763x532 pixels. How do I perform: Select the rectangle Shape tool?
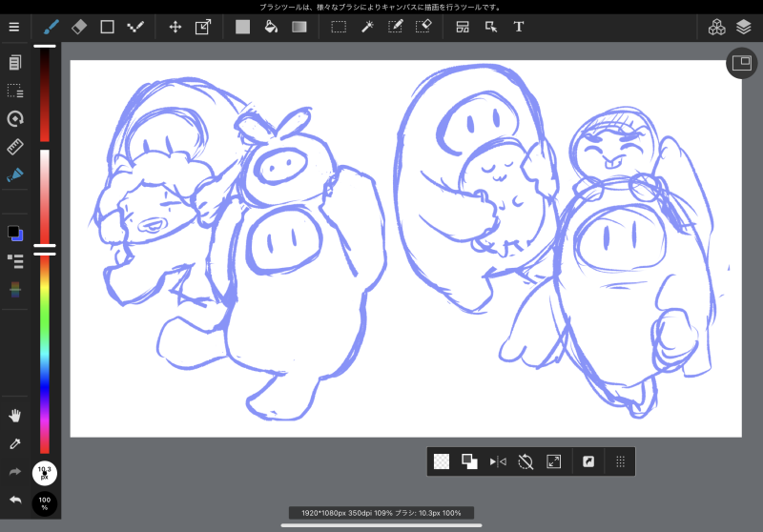pyautogui.click(x=107, y=27)
